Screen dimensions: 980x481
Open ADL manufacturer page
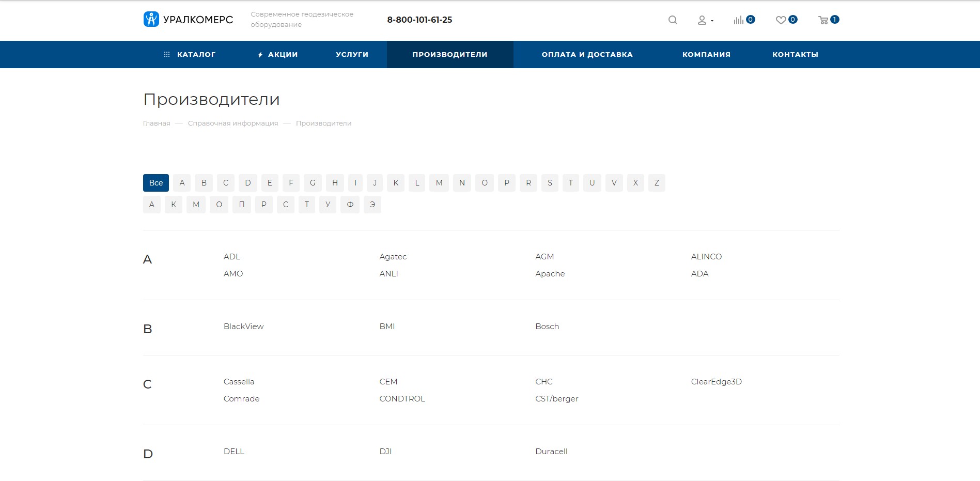click(x=232, y=257)
